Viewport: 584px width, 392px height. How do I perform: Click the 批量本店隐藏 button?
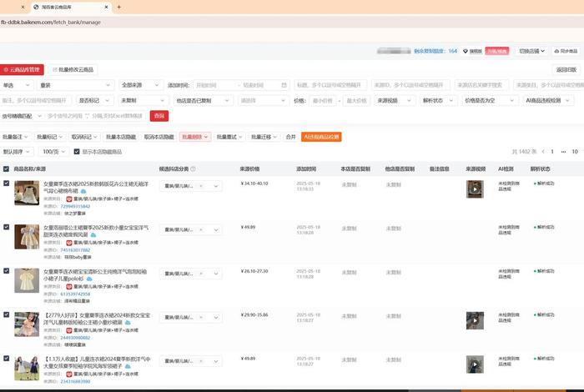coord(121,137)
